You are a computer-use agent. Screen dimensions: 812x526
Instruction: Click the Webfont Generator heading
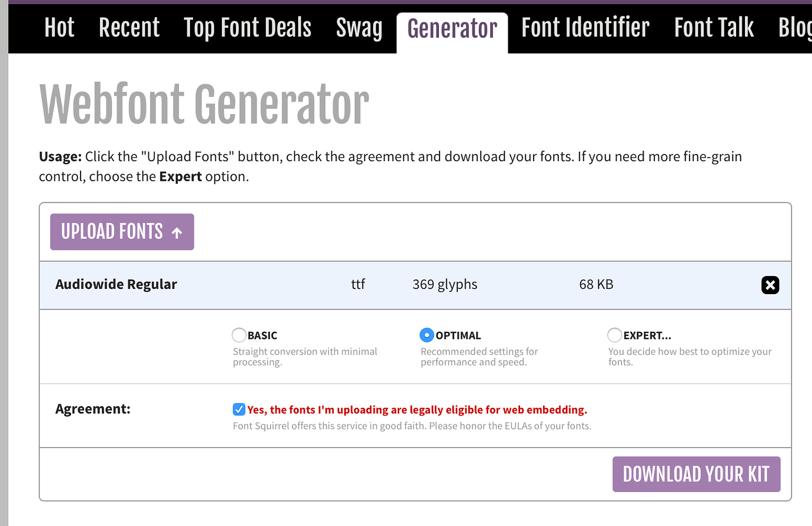pyautogui.click(x=204, y=103)
